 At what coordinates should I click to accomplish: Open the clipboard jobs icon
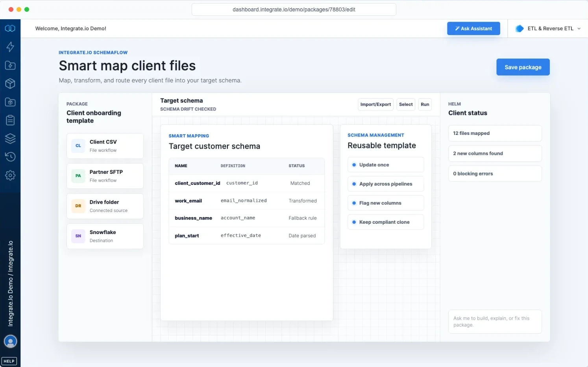coord(10,120)
